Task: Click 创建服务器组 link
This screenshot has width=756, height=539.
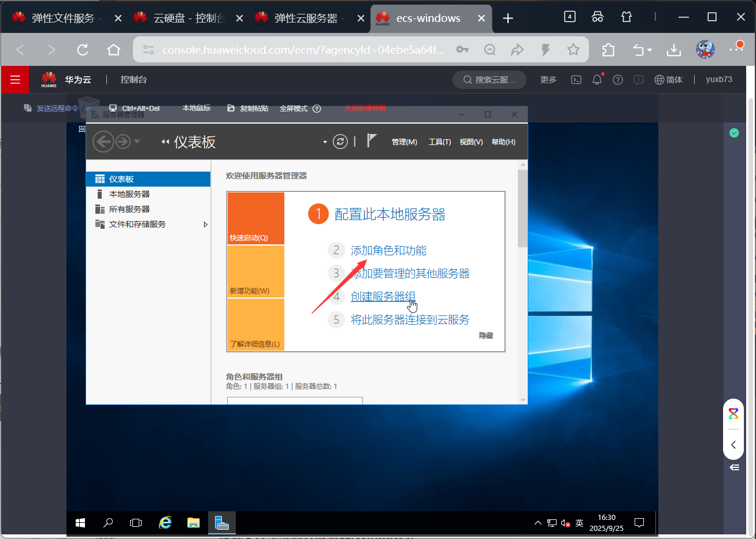Action: 383,296
